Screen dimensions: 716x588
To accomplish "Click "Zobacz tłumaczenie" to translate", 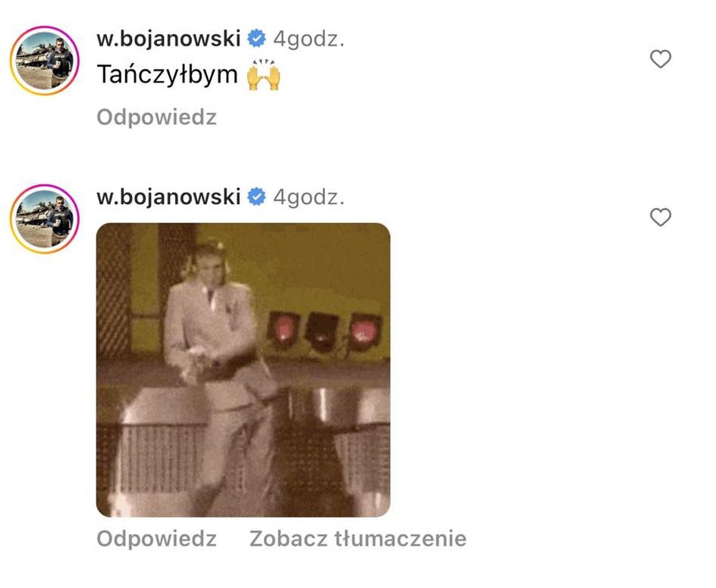I will pos(358,539).
